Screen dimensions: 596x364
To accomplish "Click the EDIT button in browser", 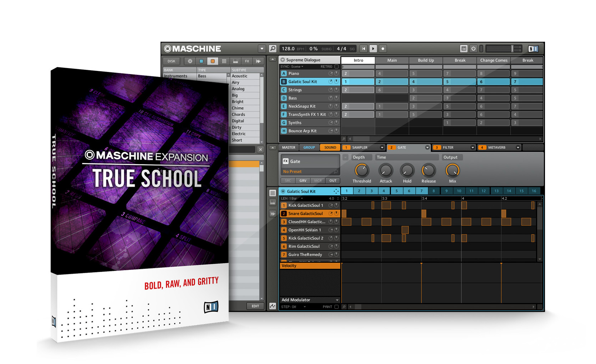I will click(x=255, y=306).
